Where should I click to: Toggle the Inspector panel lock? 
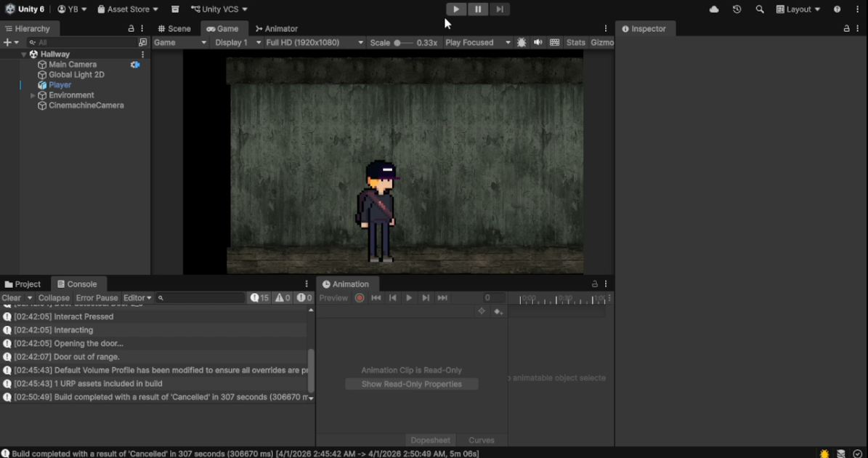click(x=846, y=29)
